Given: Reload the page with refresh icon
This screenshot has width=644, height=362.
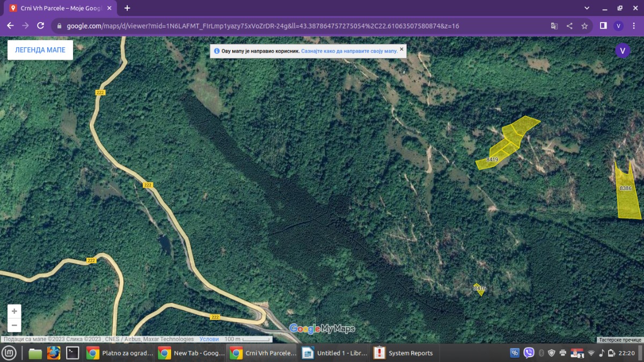Looking at the screenshot, I should (40, 26).
